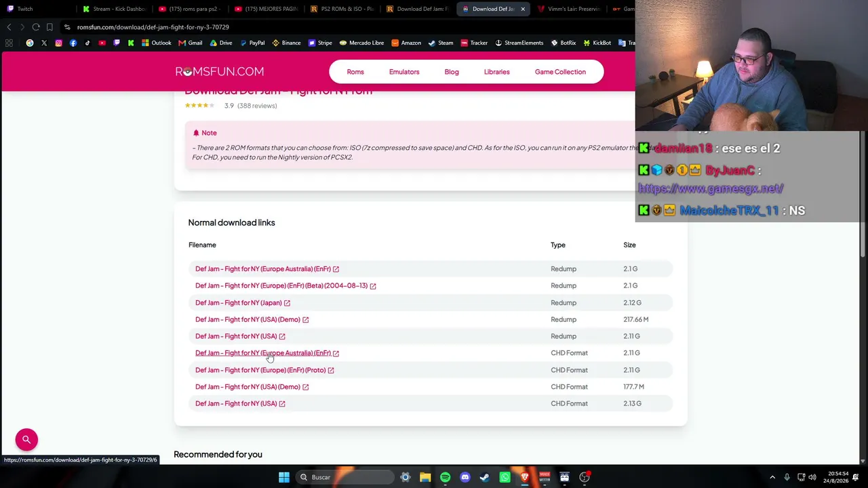Open WhatsApp from the taskbar
Screen dimensions: 868x488
tap(505, 477)
